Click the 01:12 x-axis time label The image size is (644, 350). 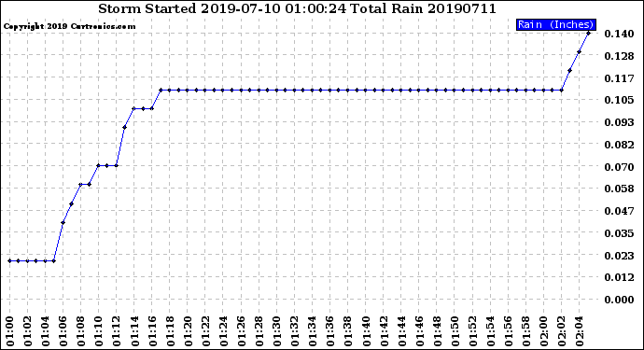pyautogui.click(x=117, y=331)
